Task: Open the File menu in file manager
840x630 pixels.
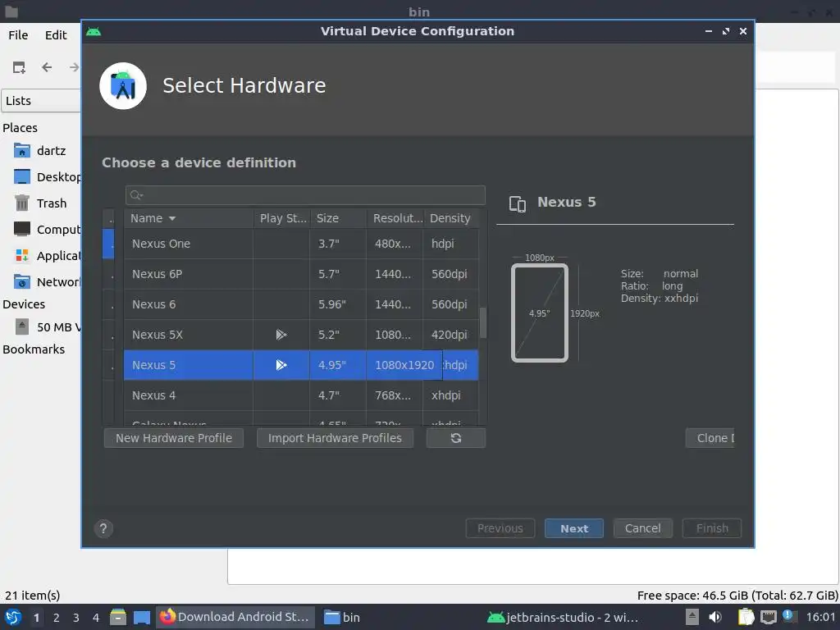Action: [18, 35]
